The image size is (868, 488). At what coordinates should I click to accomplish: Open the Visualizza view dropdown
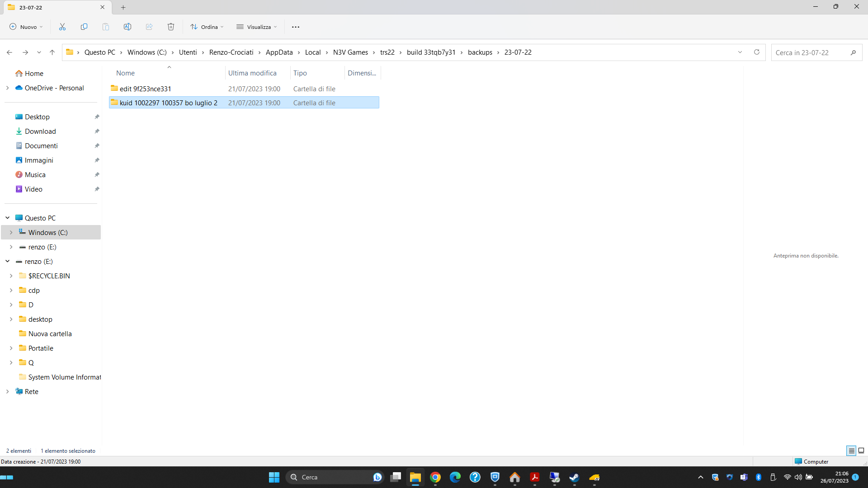(x=257, y=27)
